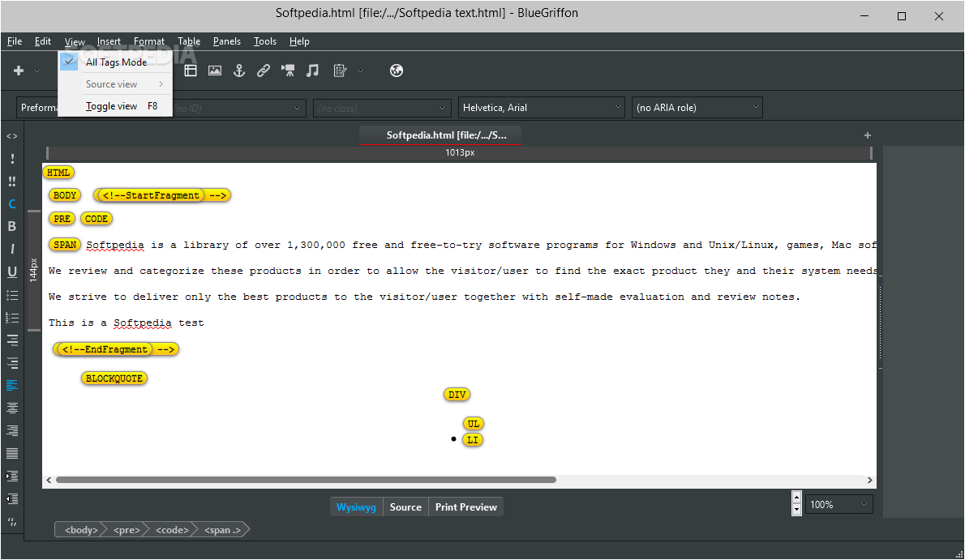The image size is (965, 560).
Task: Open the Format menu
Action: [149, 41]
